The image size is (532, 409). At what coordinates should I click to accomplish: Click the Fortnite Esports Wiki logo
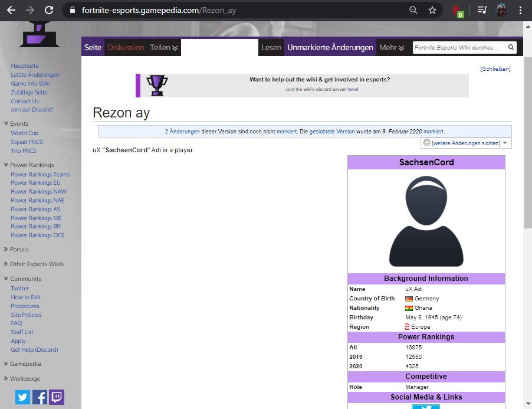pos(40,34)
